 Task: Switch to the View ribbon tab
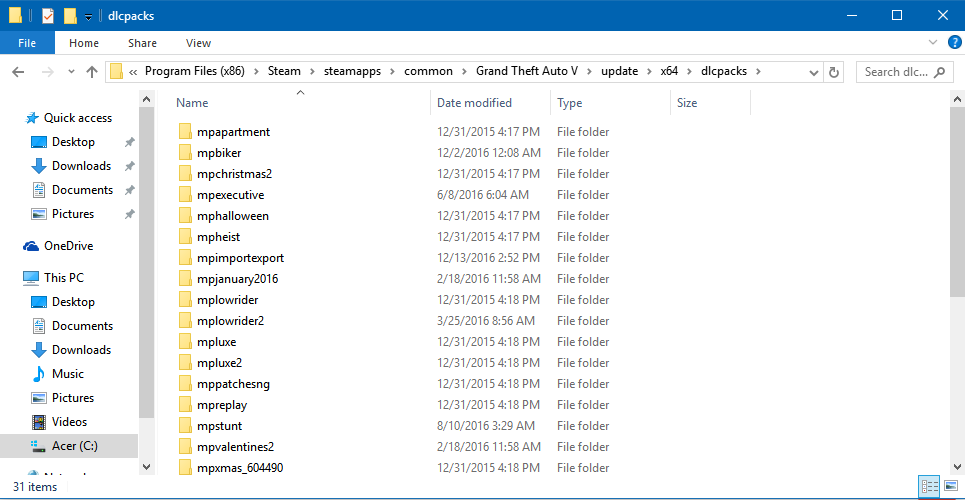[198, 43]
